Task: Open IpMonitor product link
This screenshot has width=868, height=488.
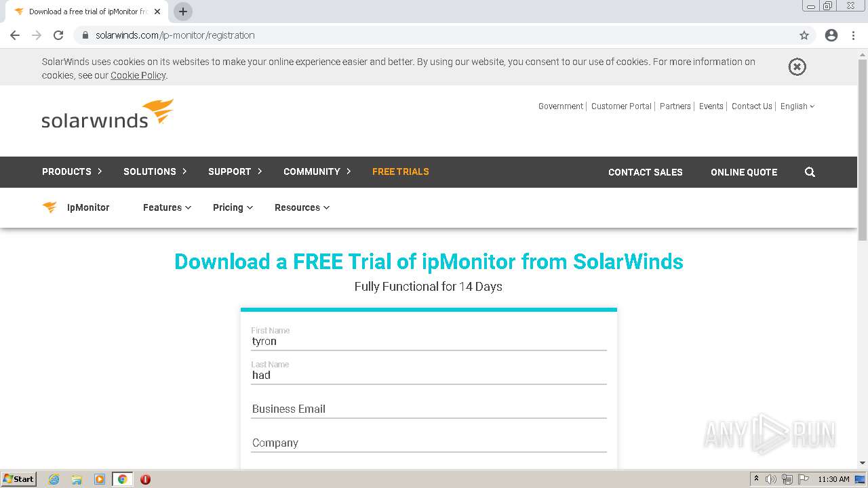Action: coord(88,207)
